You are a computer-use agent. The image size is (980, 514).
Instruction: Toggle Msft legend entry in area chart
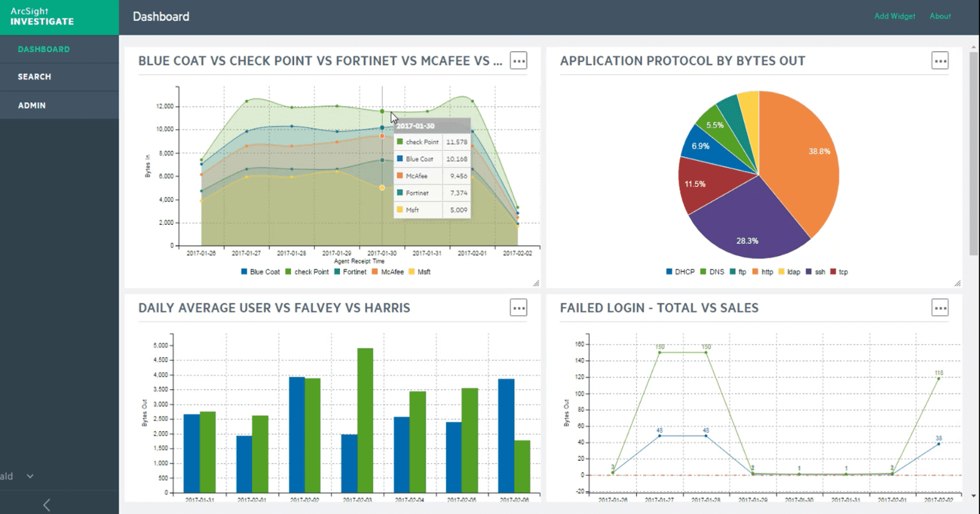point(419,272)
